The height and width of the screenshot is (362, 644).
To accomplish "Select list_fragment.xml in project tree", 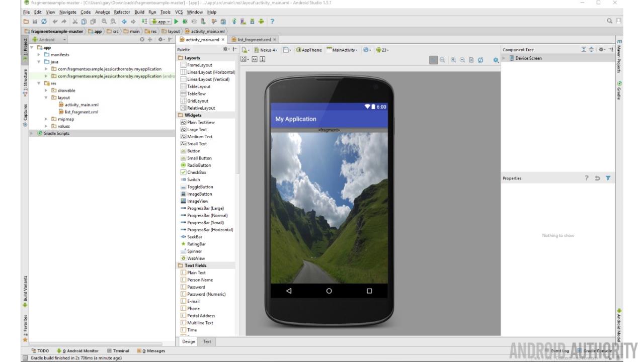I will pyautogui.click(x=78, y=112).
